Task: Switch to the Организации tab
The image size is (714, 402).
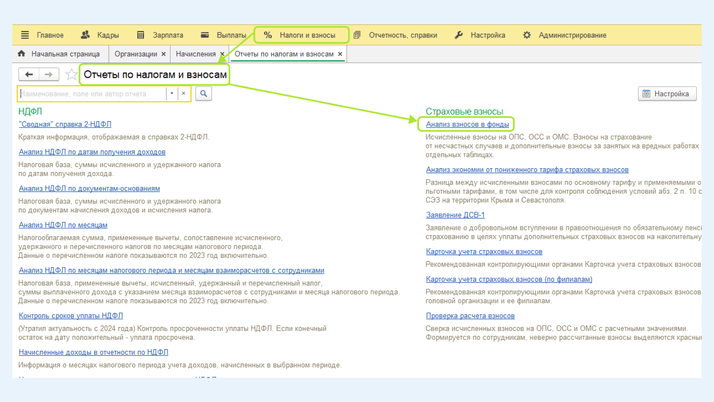Action: [x=136, y=54]
